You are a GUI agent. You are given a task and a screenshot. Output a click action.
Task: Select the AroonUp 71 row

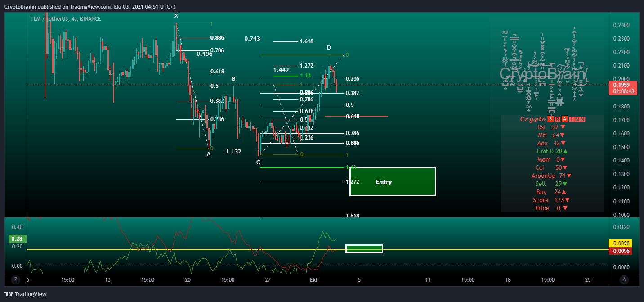552,176
